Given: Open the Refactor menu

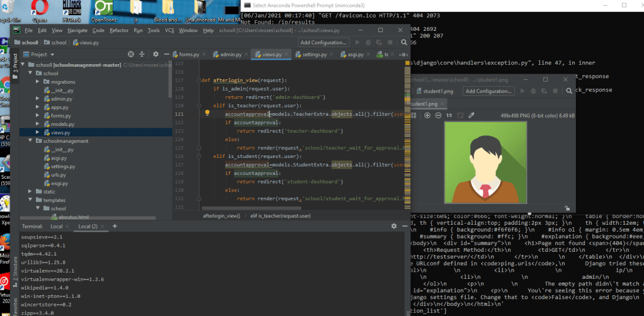Looking at the screenshot, I should [119, 30].
